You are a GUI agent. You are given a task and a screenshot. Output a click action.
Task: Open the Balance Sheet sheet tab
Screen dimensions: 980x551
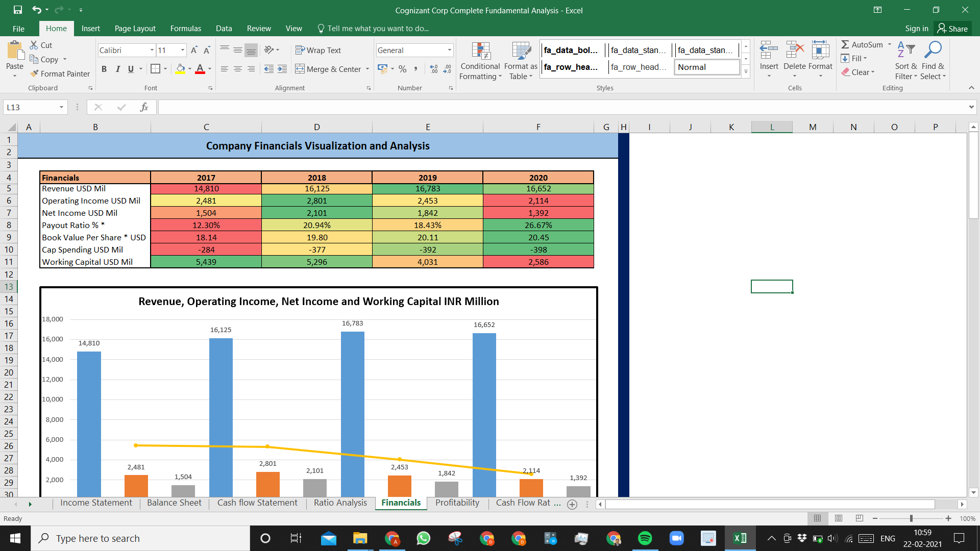click(174, 503)
